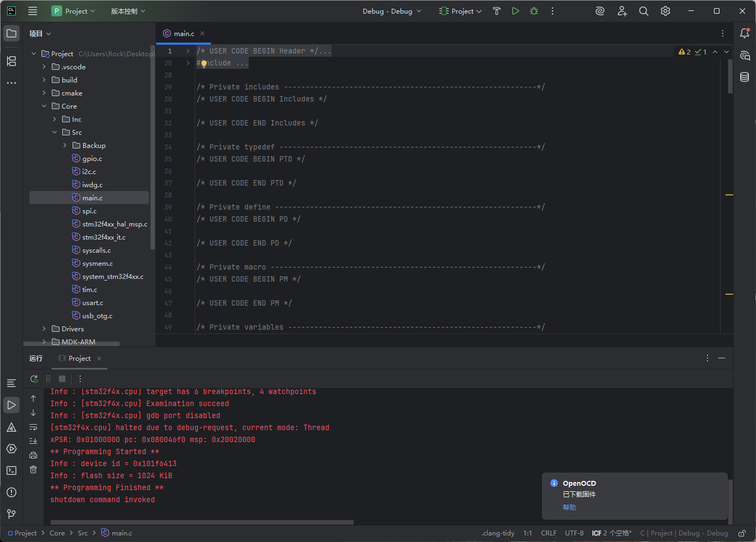The image size is (756, 542).
Task: Open the Notifications bell
Action: (x=745, y=33)
